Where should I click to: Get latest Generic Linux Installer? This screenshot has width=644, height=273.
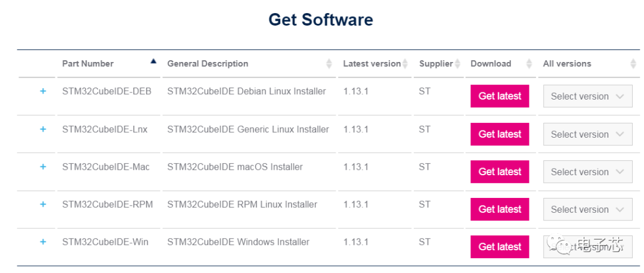coord(500,134)
